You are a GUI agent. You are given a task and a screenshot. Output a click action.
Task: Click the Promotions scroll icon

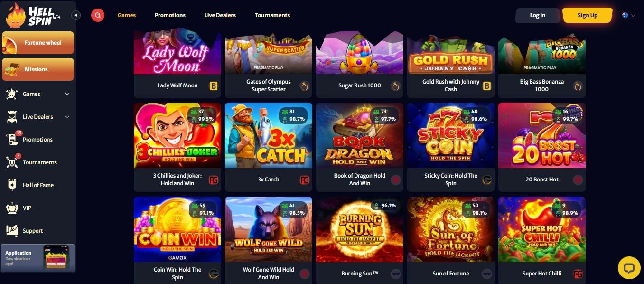click(12, 139)
